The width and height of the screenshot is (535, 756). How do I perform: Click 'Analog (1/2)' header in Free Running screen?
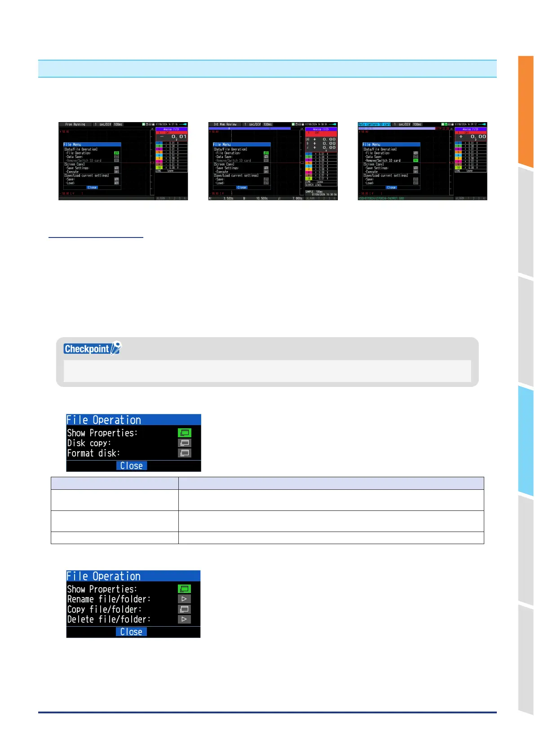[x=172, y=129]
